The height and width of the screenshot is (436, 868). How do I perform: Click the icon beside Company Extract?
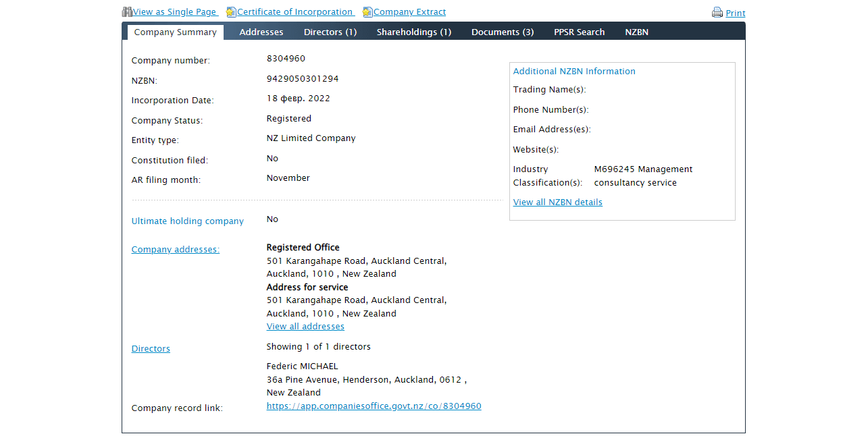367,12
